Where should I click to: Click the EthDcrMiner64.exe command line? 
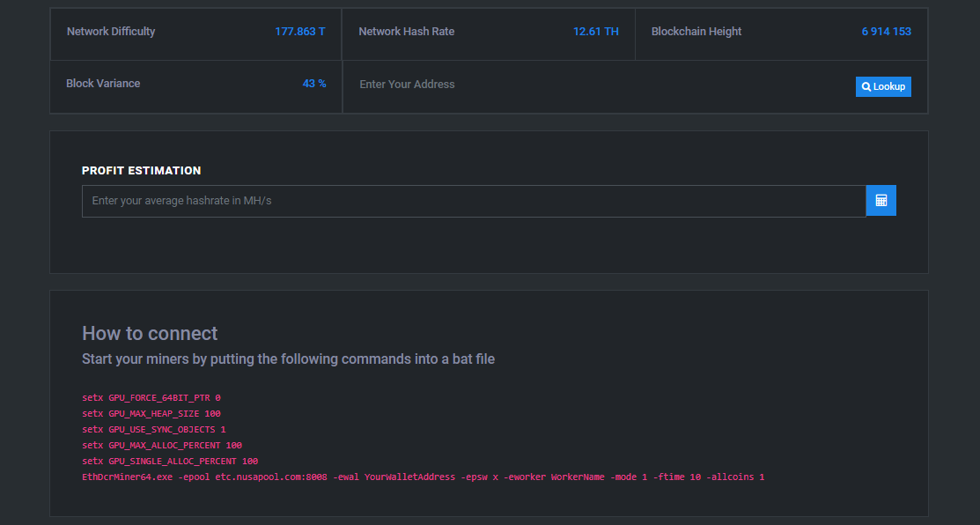[424, 477]
